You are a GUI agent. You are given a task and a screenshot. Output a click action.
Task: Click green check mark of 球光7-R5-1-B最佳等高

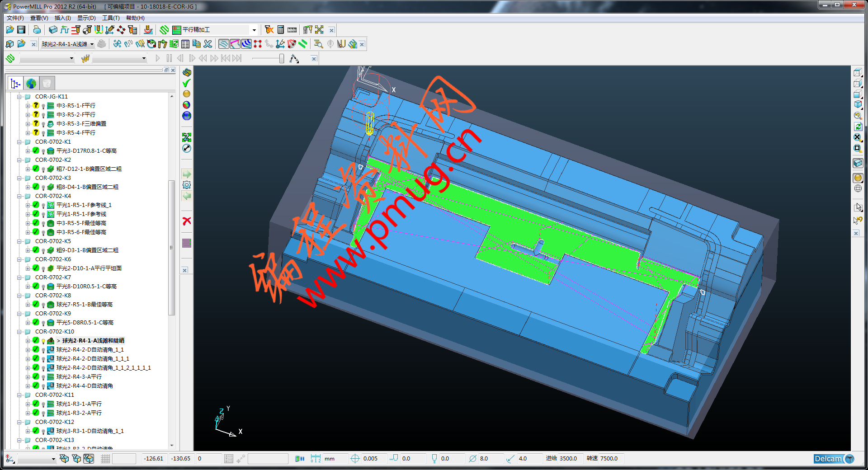(36, 304)
